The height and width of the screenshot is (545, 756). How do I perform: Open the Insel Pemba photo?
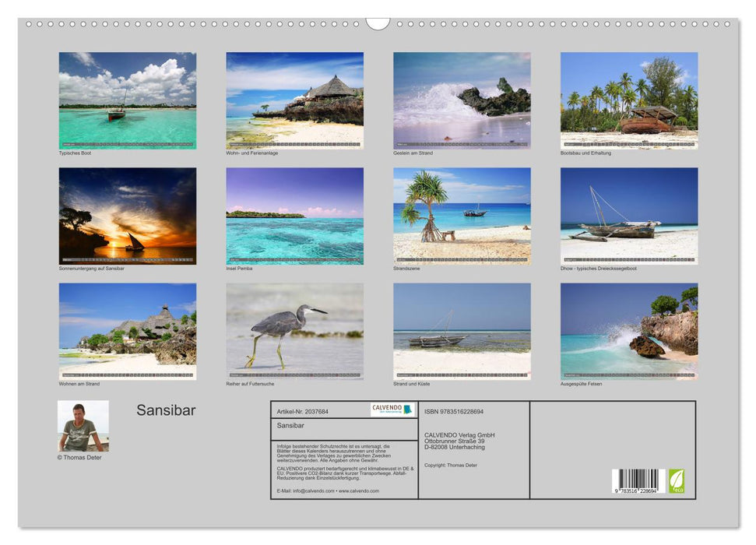point(294,214)
